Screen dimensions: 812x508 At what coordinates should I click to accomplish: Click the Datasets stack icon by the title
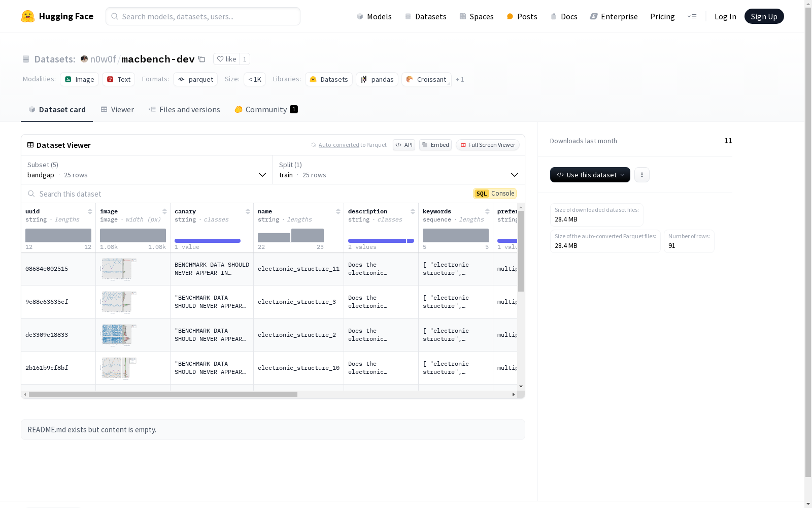coord(26,59)
